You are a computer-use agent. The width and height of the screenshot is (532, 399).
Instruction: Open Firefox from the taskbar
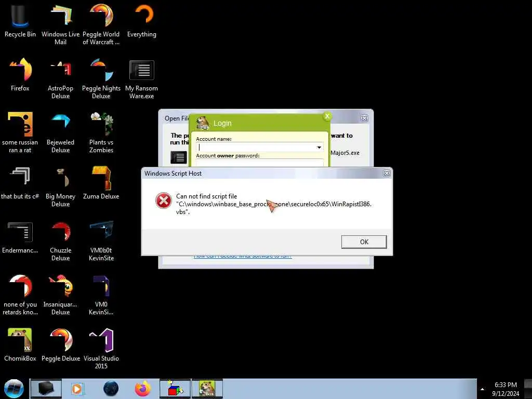[x=142, y=389]
